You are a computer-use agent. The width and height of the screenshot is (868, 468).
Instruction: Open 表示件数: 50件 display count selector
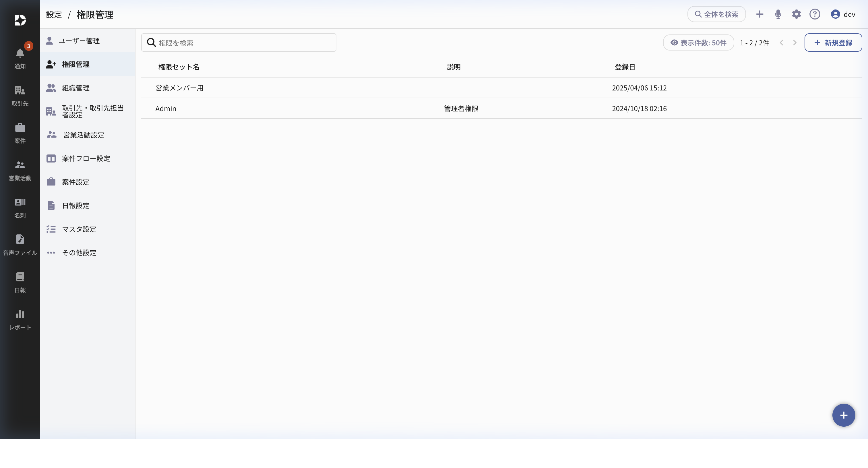[x=698, y=43]
